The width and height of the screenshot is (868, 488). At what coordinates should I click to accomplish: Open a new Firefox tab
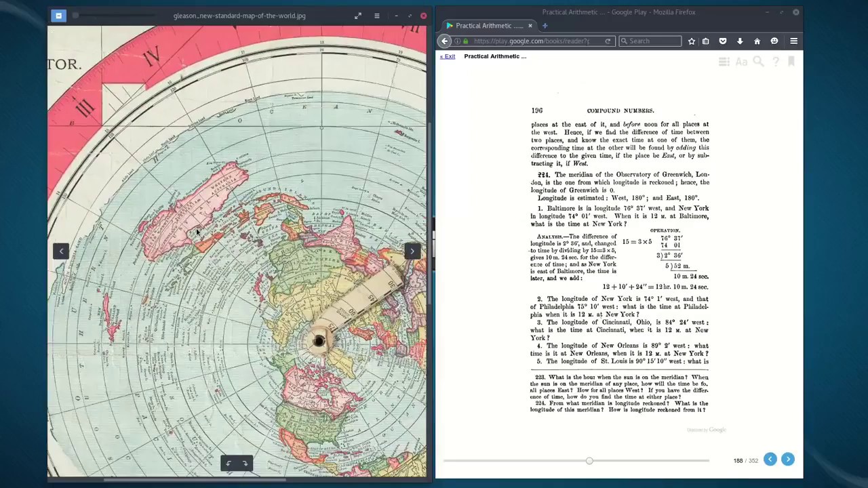[x=545, y=26]
